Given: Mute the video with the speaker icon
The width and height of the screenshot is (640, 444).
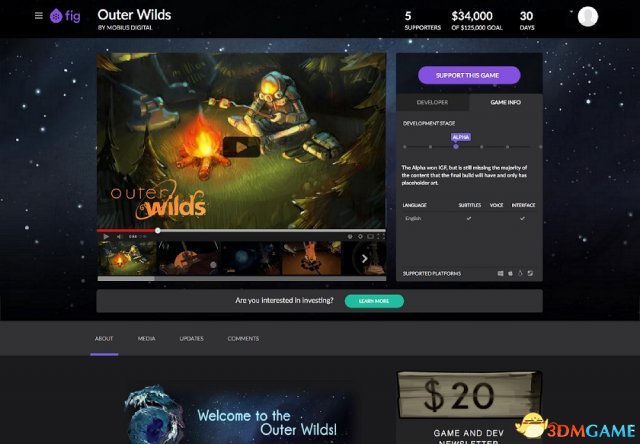Looking at the screenshot, I should click(119, 236).
